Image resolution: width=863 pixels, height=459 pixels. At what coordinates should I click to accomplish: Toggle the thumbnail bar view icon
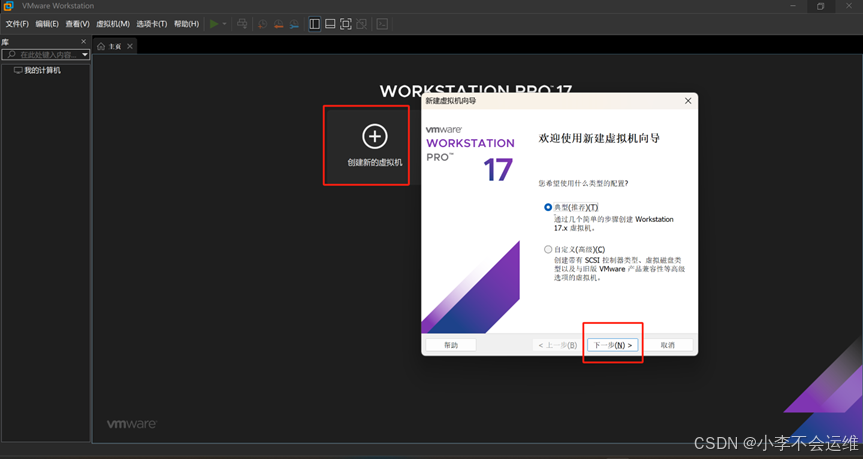pos(330,24)
